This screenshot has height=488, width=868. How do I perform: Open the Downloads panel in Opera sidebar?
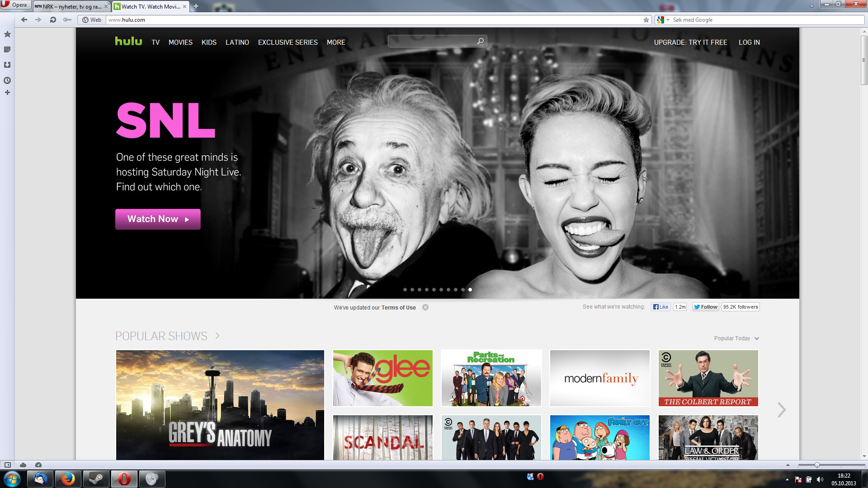coord(7,65)
